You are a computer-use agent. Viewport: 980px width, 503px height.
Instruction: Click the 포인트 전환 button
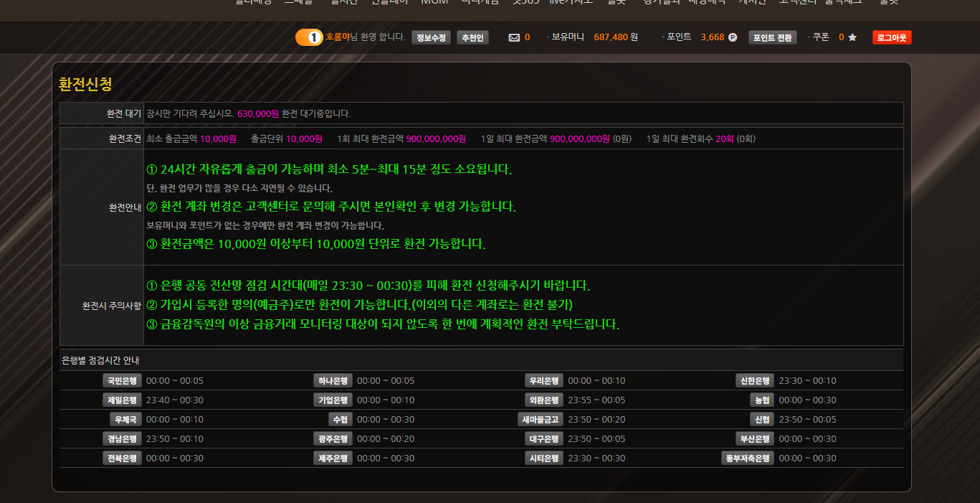click(772, 37)
